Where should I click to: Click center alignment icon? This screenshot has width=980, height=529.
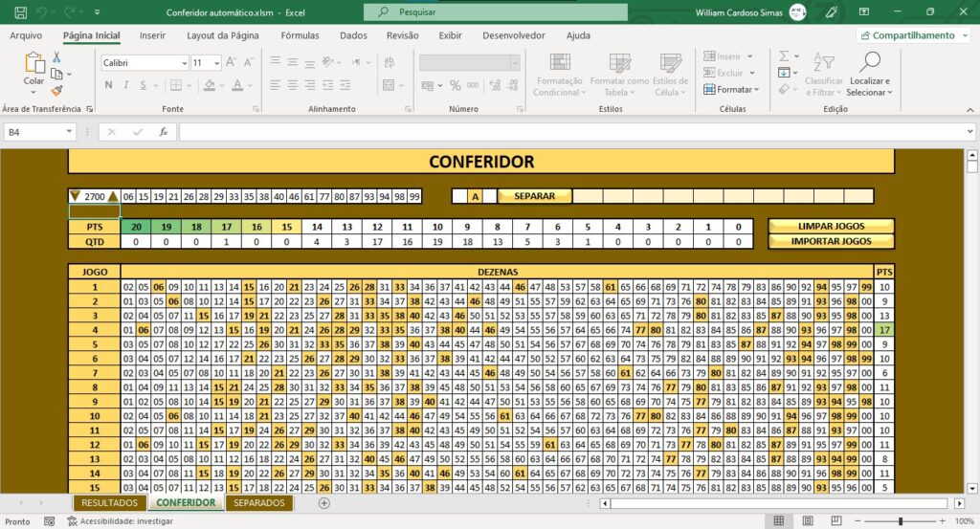(x=293, y=85)
